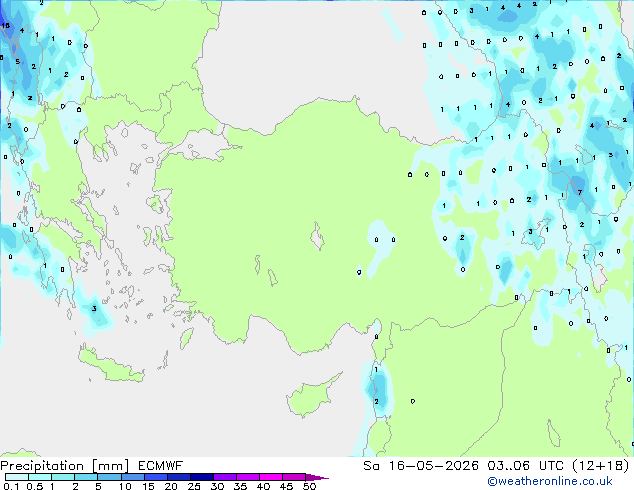Select the 45–50 mm legend swatch
Viewport: 634px width, 490px height.
[294, 477]
